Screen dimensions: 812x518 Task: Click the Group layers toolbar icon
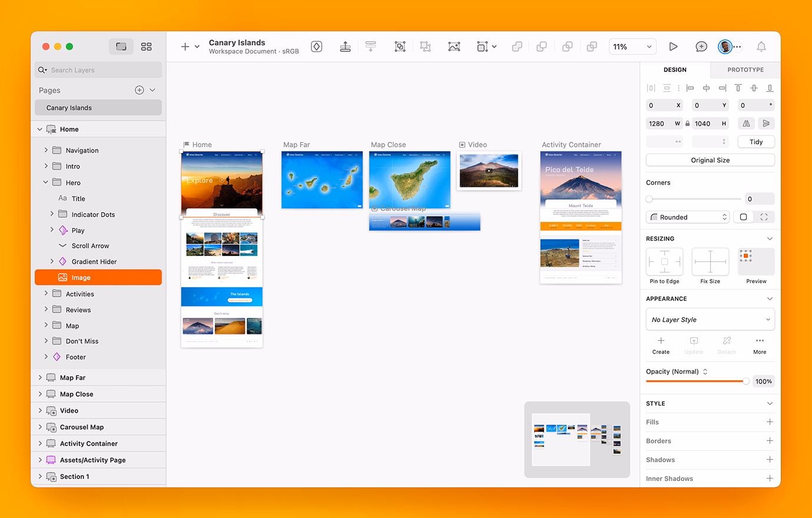pos(400,47)
